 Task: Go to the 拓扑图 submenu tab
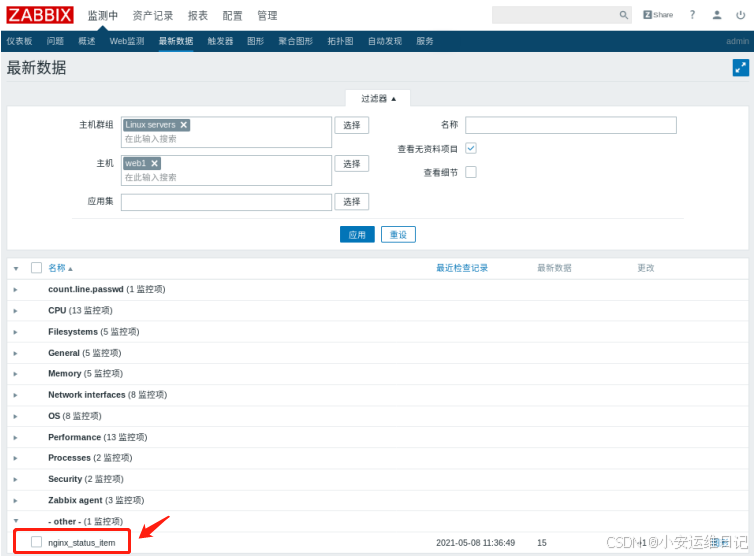[340, 41]
